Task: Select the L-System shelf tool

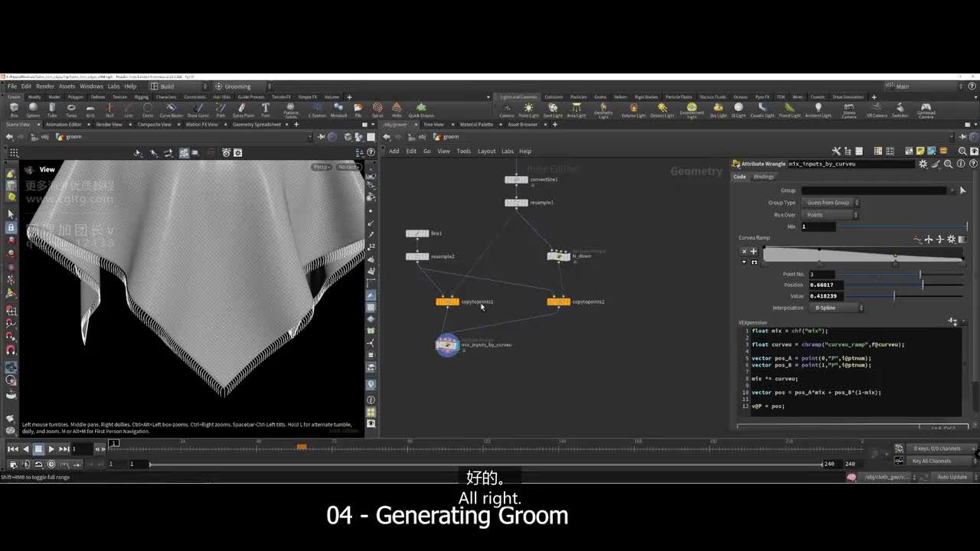Action: (x=317, y=110)
